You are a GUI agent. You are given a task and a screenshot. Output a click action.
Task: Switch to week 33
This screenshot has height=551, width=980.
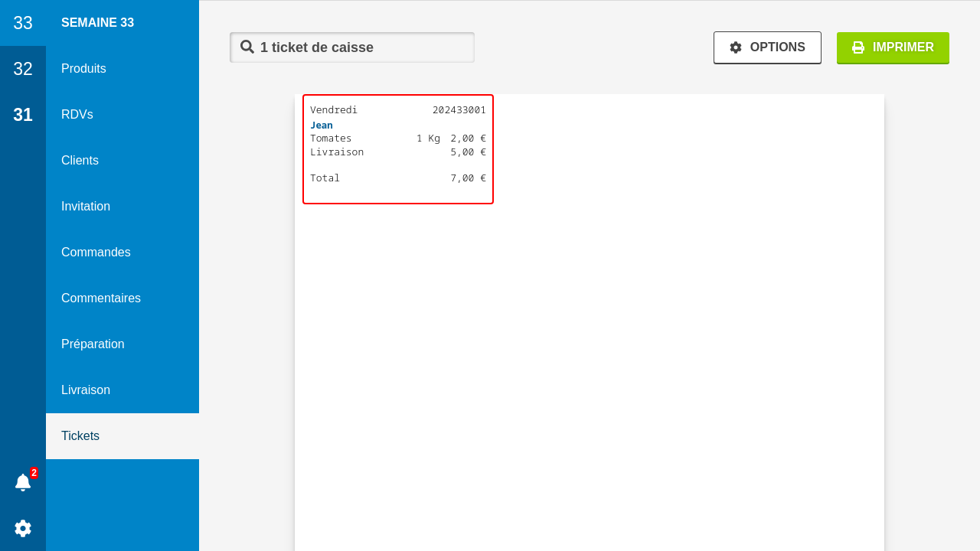tap(23, 23)
